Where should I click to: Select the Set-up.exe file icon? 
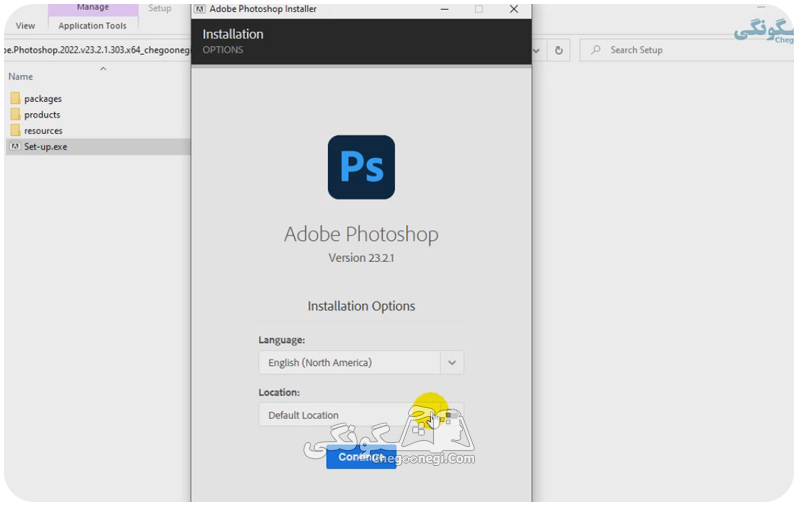(x=15, y=147)
